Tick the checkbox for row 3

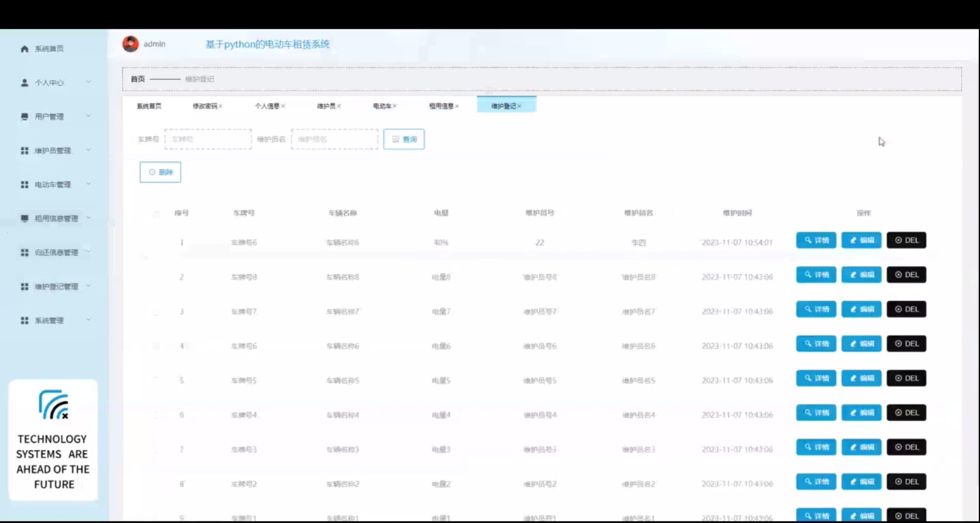[x=156, y=312]
